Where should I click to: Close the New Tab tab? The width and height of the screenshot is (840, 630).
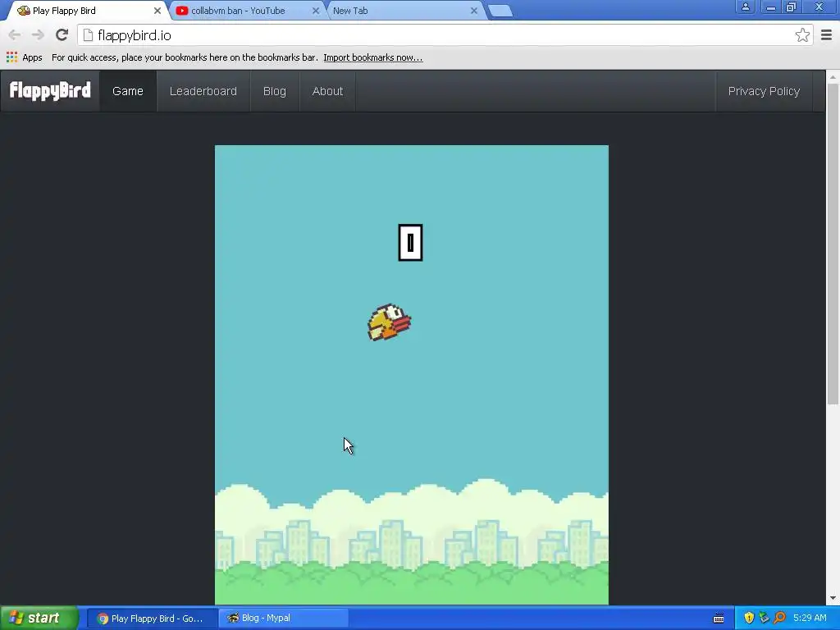click(473, 11)
